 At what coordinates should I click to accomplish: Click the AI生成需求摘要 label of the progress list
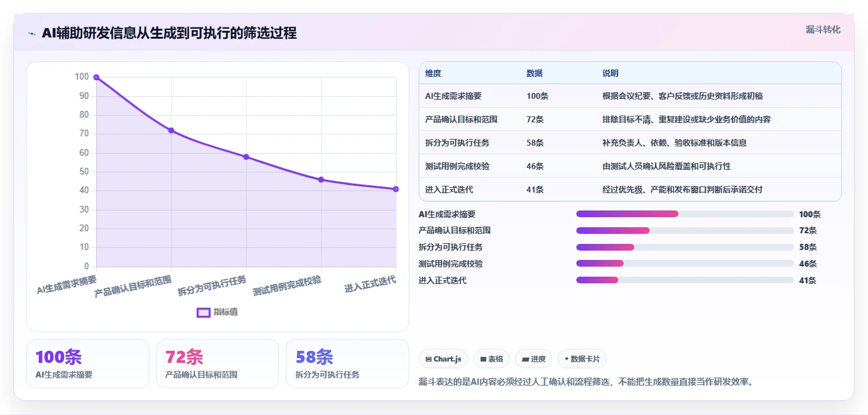(x=447, y=214)
